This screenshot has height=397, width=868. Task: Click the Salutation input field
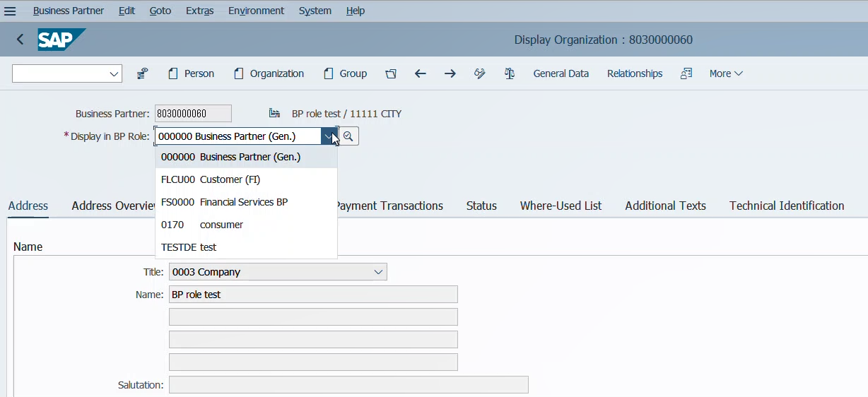348,385
